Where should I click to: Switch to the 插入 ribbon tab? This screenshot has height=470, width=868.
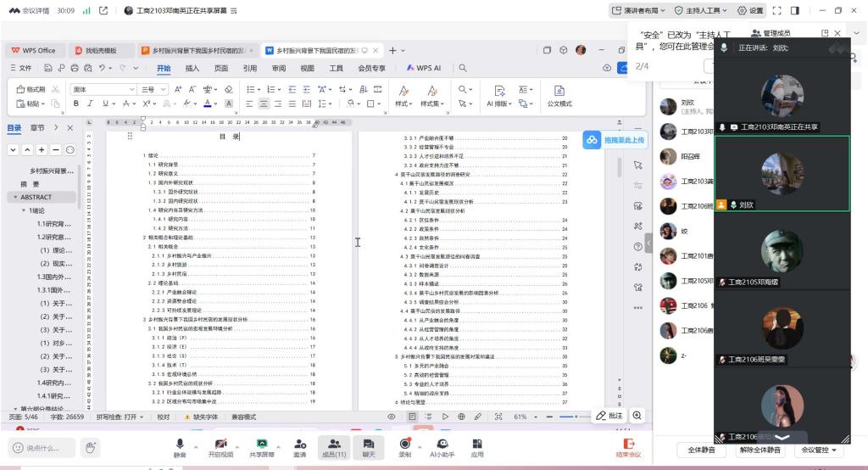click(x=192, y=68)
